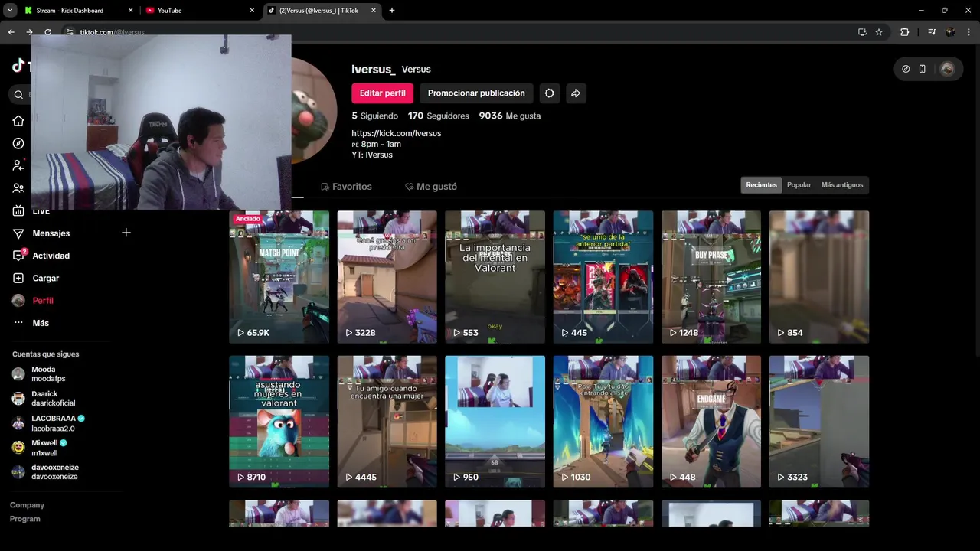Open BUY PHASE video with 1248 views

711,277
